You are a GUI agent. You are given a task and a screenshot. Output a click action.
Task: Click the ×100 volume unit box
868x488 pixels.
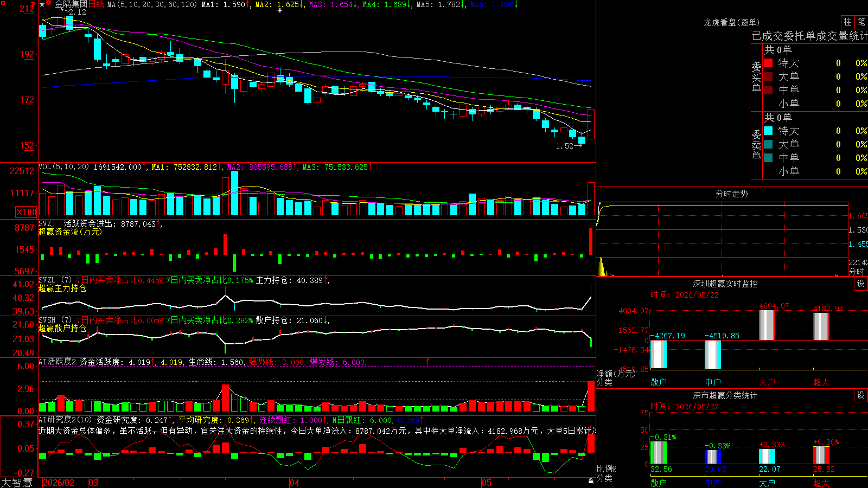[27, 212]
